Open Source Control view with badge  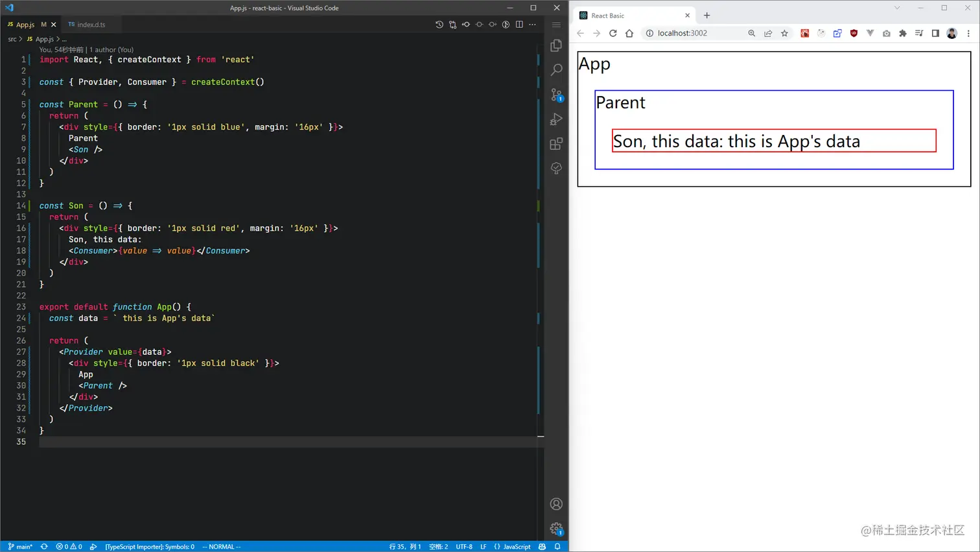(x=556, y=95)
